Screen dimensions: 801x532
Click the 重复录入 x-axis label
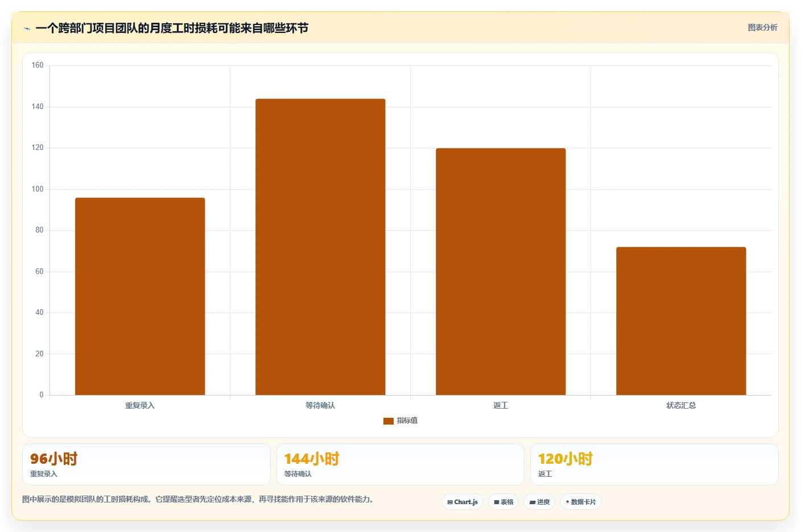pyautogui.click(x=140, y=405)
